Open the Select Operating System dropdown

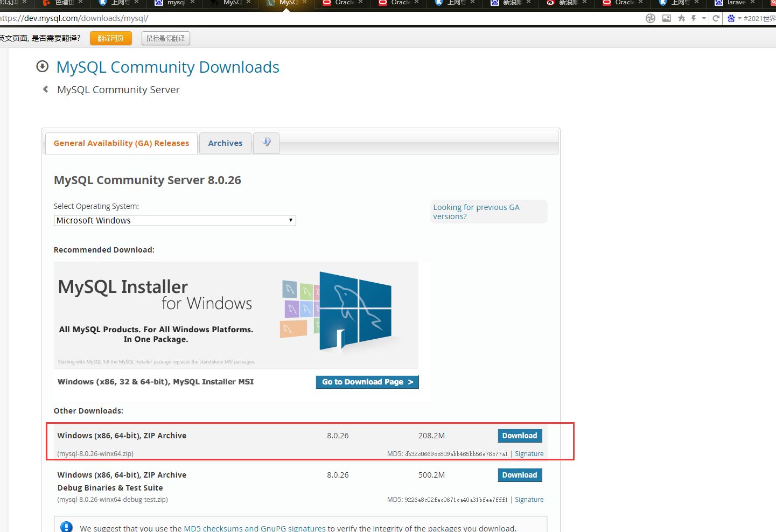tap(175, 220)
